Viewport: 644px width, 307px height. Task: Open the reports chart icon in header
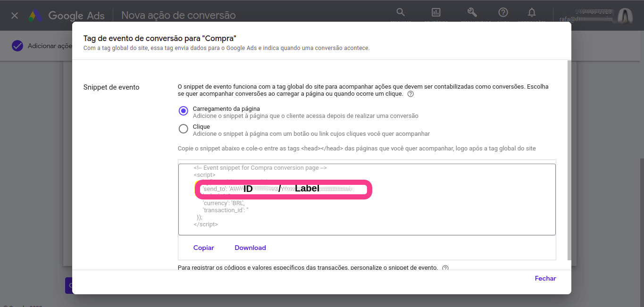436,12
